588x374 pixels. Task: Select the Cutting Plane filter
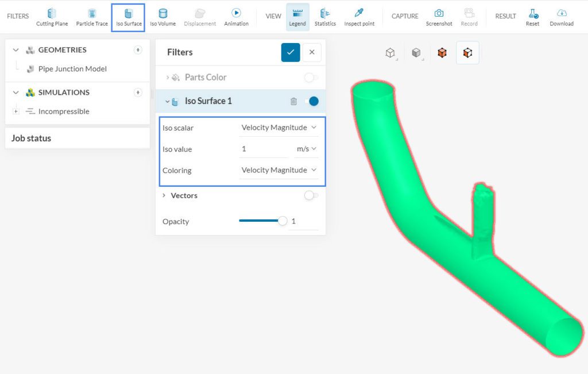click(52, 17)
